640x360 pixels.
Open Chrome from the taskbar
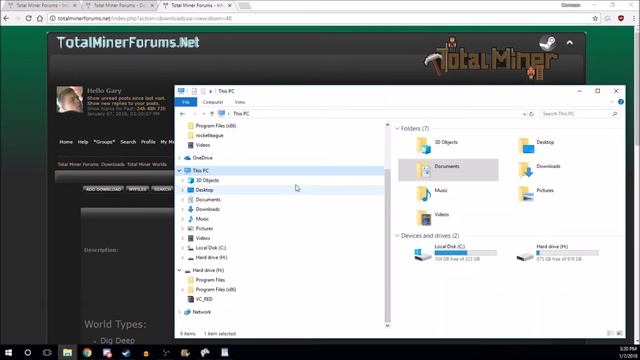point(87,353)
